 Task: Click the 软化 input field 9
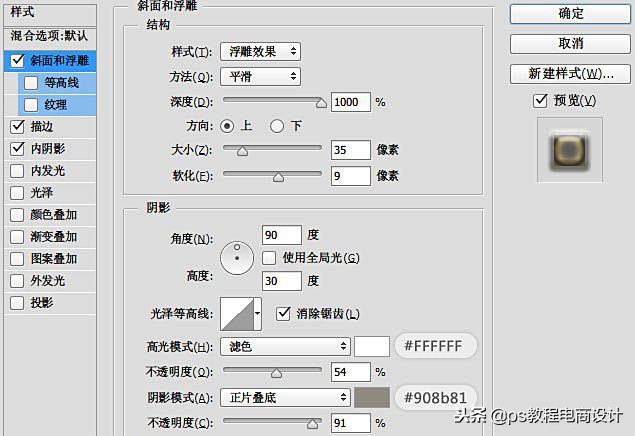[x=351, y=176]
